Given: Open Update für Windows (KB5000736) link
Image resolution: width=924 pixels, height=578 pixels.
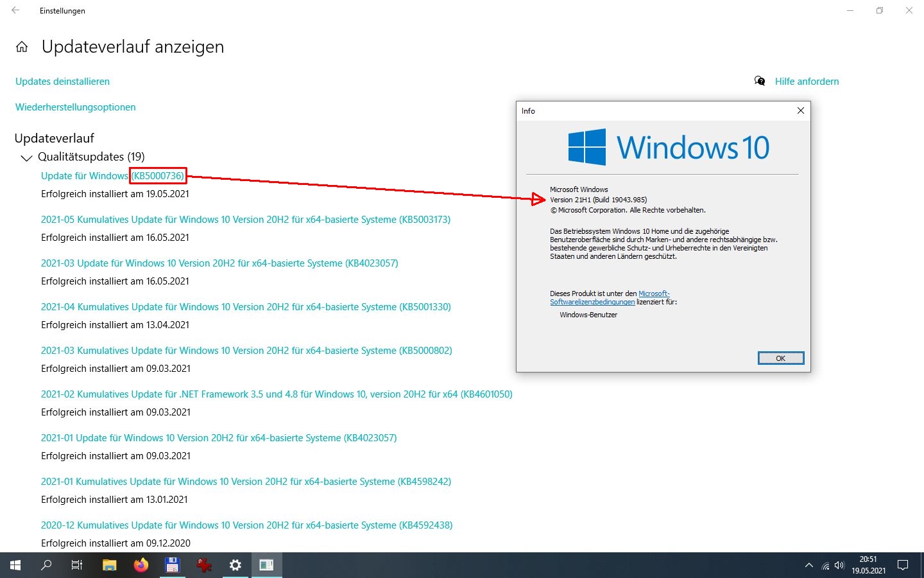Looking at the screenshot, I should pos(112,176).
